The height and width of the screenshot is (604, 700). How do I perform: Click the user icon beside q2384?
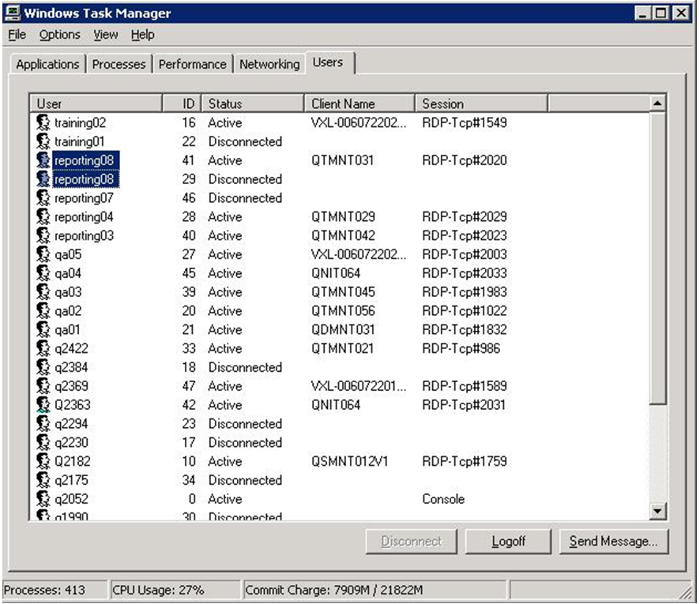43,367
